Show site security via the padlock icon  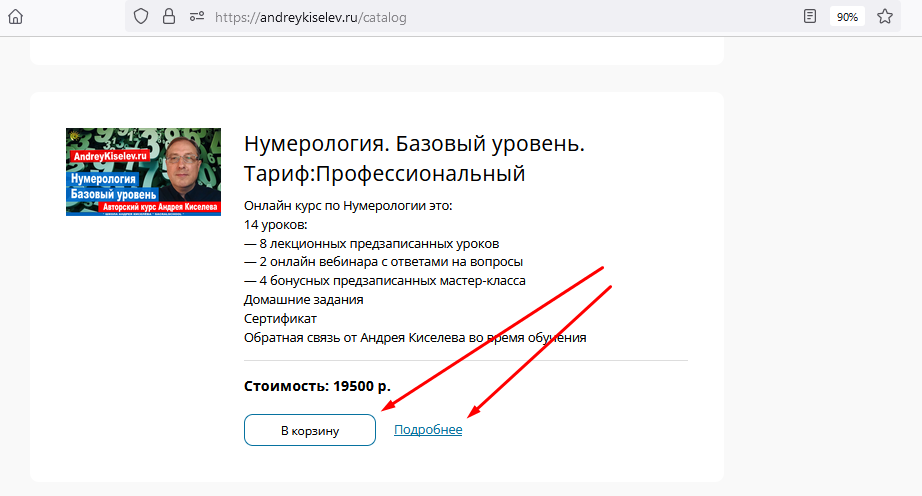(169, 16)
